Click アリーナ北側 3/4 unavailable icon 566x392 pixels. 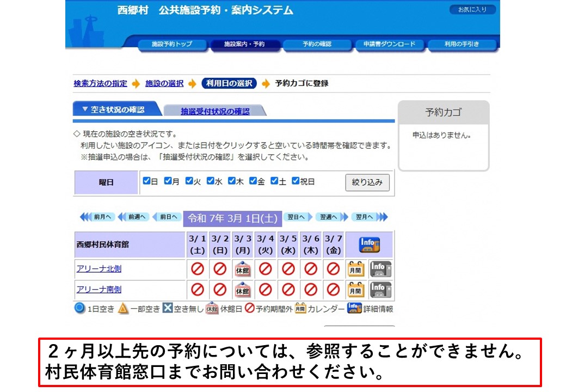point(266,269)
